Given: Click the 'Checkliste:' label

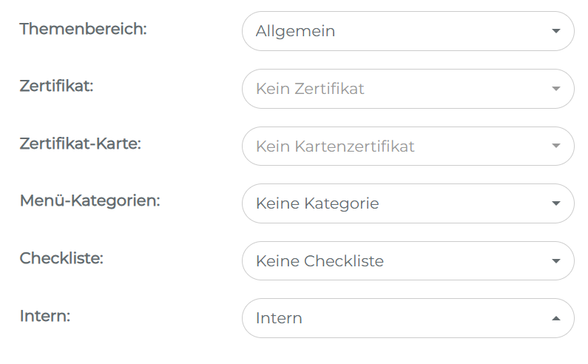Looking at the screenshot, I should 61,258.
